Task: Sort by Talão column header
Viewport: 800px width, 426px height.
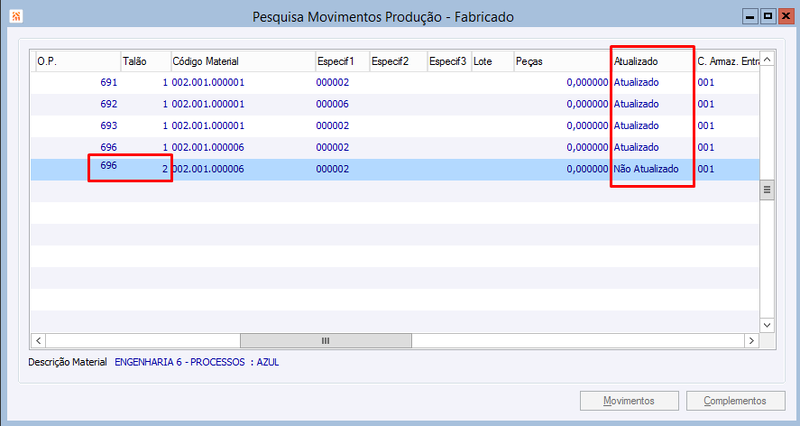Action: tap(145, 61)
